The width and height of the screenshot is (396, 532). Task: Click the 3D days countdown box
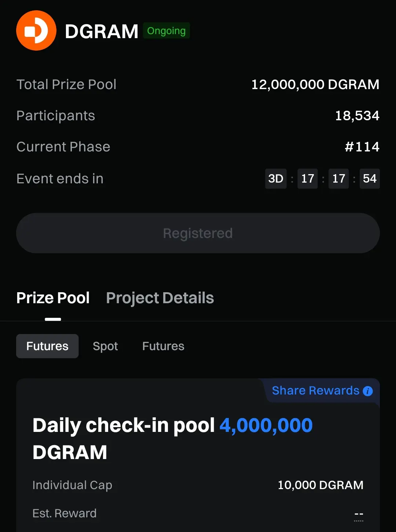pos(276,179)
